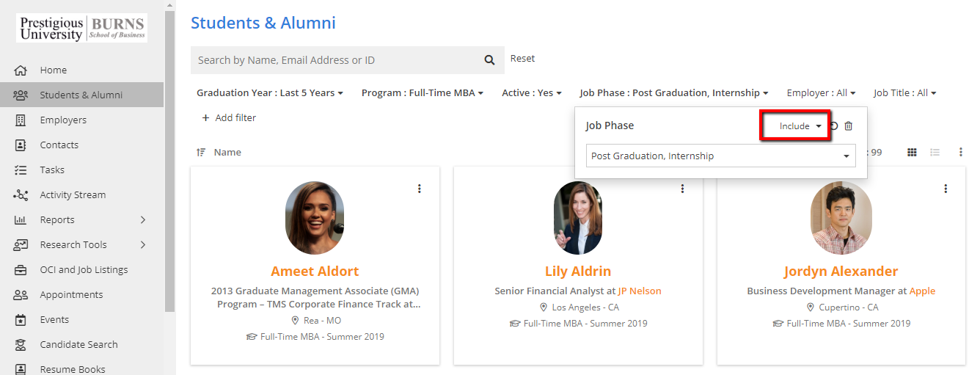Open the Include dropdown in Job Phase
The width and height of the screenshot is (980, 375).
[x=800, y=126]
